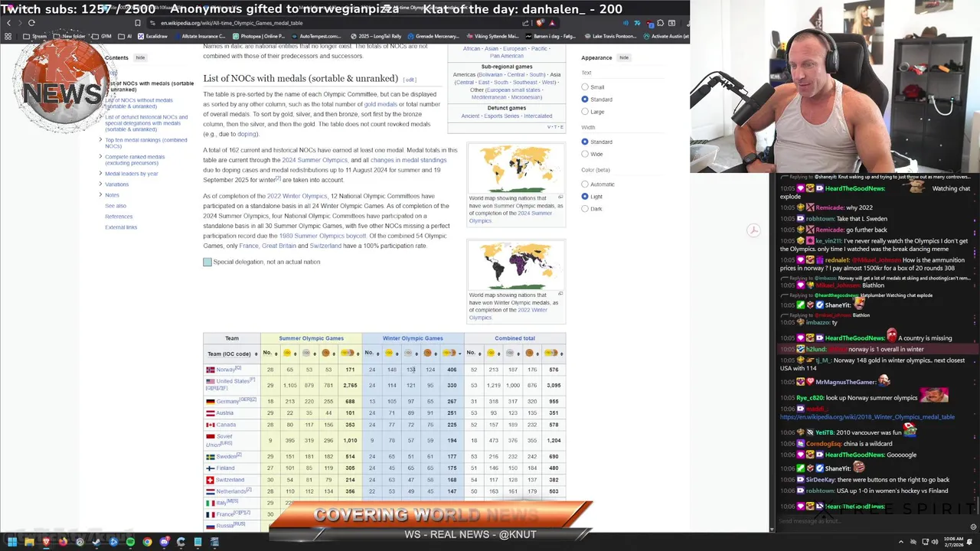Image resolution: width=980 pixels, height=551 pixels.
Task: Select Small text size
Action: pos(585,87)
